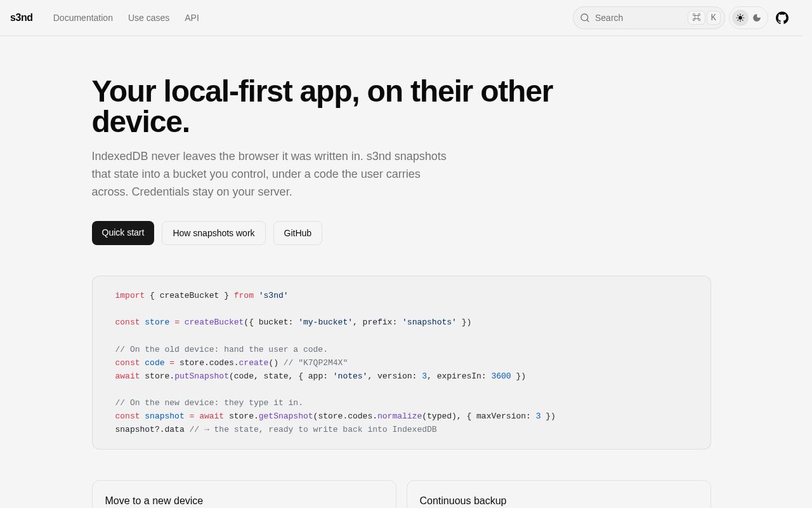Click the Quick start button
Screen dimensions: 812x508
(x=123, y=233)
